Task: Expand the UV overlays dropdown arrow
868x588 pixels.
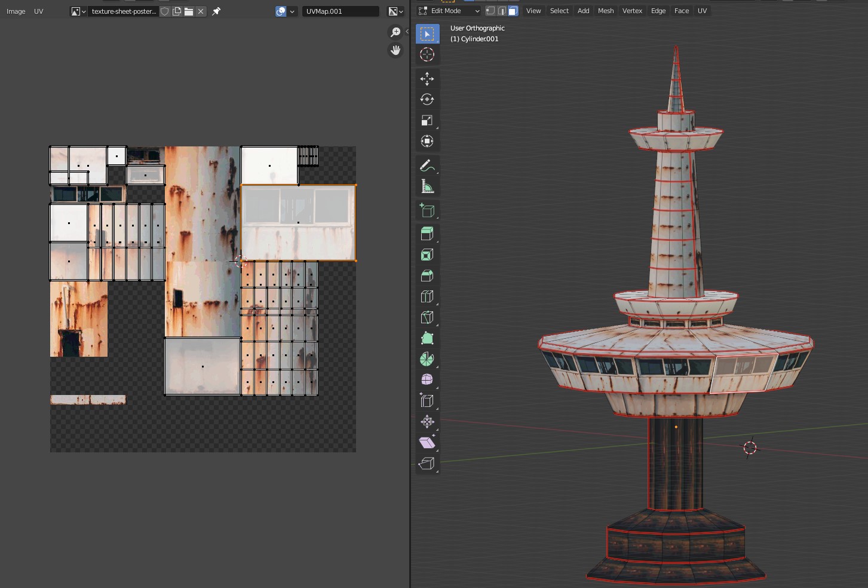Action: (292, 11)
